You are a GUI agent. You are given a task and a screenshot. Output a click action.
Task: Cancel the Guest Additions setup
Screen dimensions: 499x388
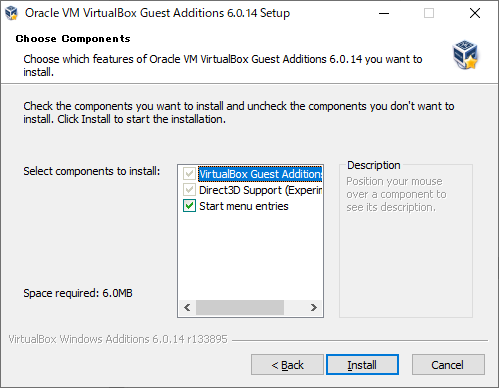[x=448, y=365]
